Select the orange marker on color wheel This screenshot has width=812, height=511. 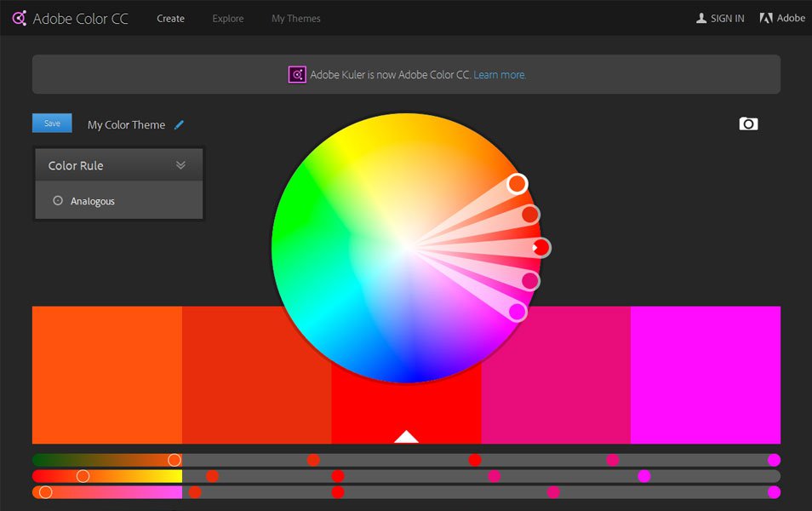[517, 183]
